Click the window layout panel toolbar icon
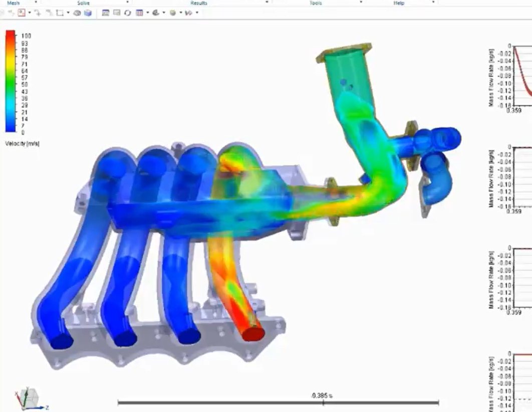The width and height of the screenshot is (532, 412). pos(106,13)
